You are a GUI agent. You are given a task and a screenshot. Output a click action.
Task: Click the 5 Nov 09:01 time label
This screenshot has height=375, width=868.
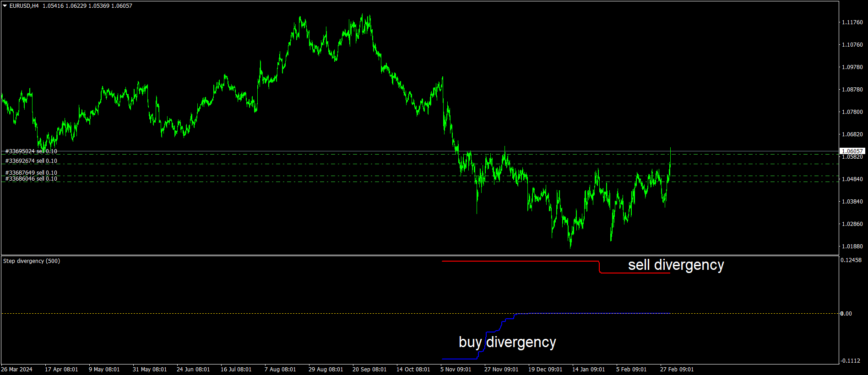pos(456,370)
